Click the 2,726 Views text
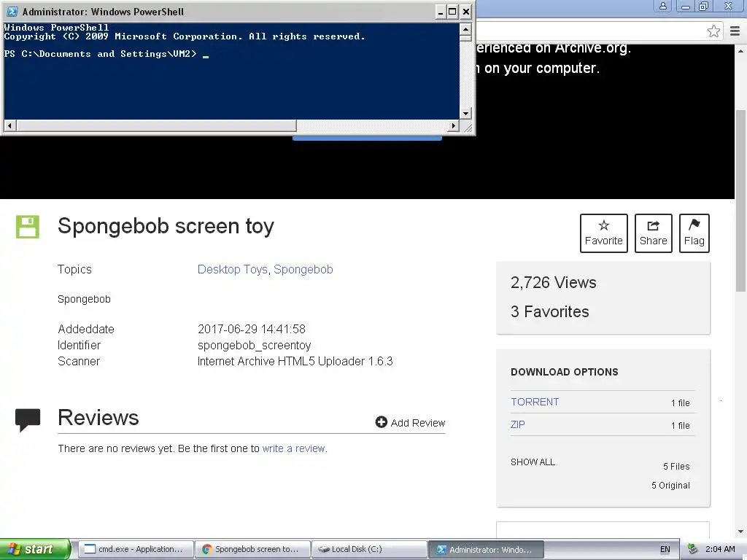747x560 pixels. click(553, 282)
